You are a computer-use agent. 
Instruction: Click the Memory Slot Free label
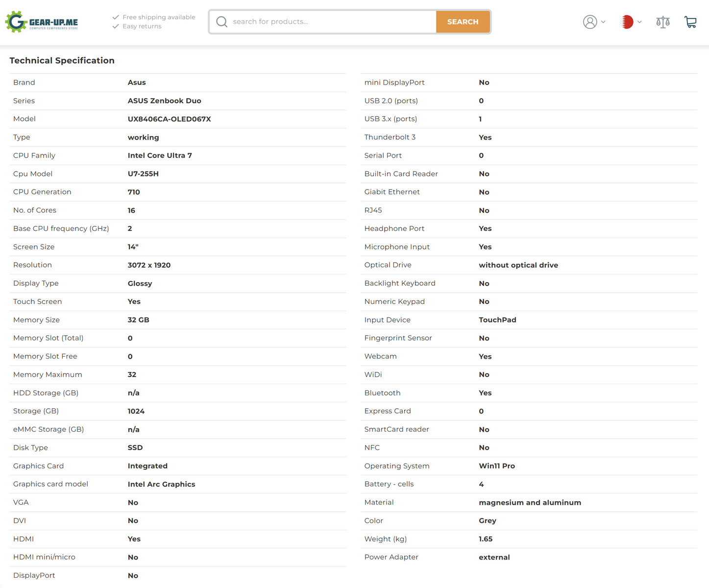(45, 356)
